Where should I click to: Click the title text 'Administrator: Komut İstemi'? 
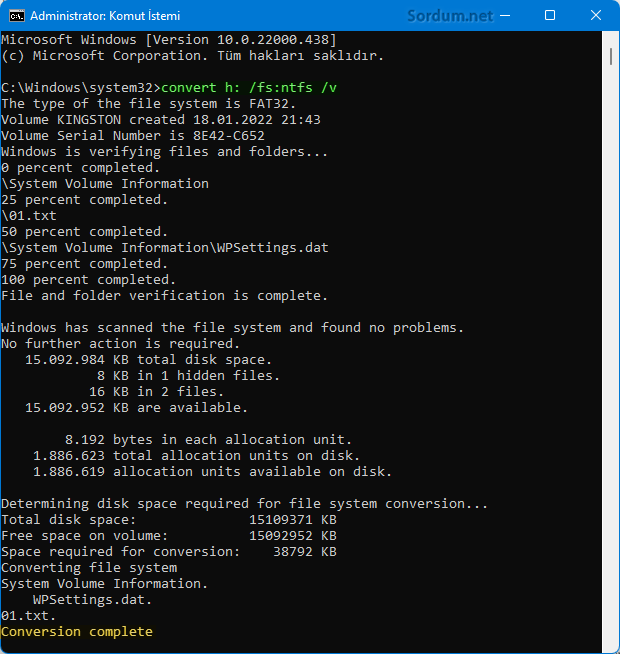105,16
